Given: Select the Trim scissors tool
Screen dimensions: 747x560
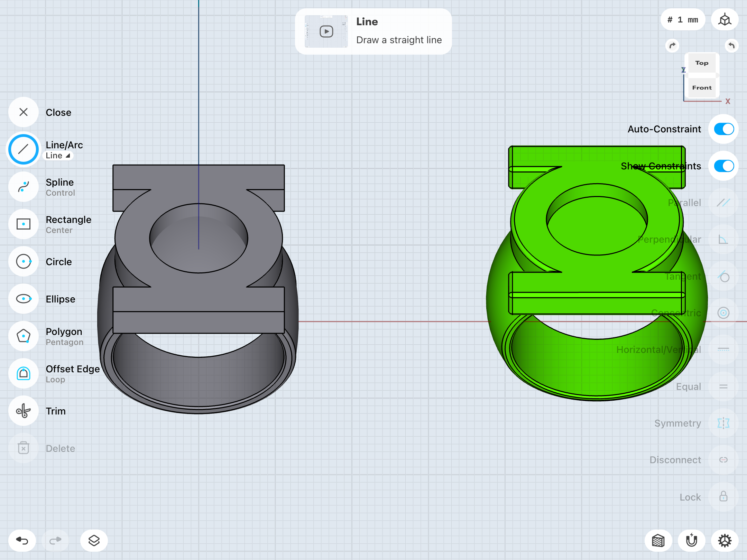Looking at the screenshot, I should point(24,411).
